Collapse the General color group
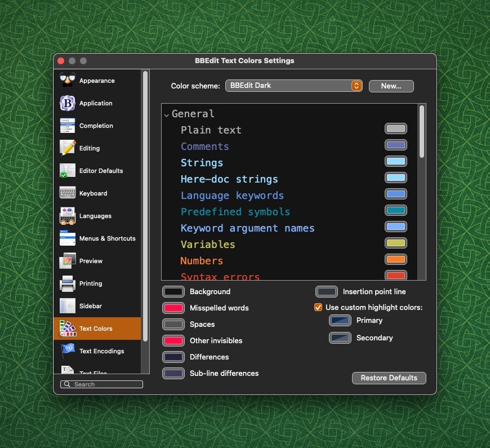The image size is (490, 448). click(x=167, y=114)
